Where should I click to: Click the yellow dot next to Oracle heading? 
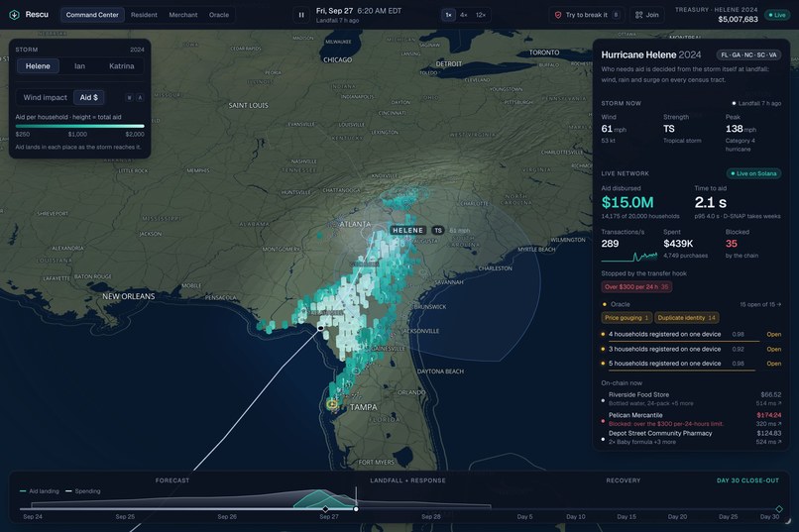click(x=605, y=304)
